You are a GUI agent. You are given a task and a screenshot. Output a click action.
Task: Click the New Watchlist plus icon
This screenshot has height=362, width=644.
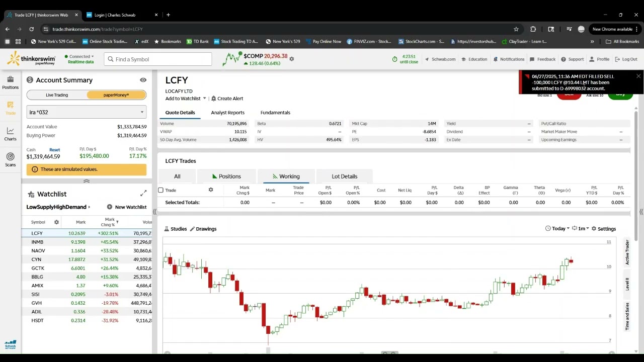pos(109,207)
